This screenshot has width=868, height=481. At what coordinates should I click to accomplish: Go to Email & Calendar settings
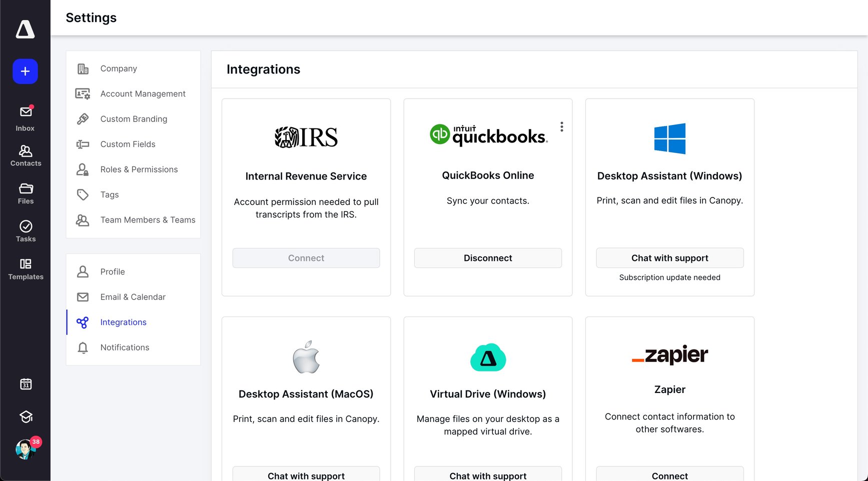(x=132, y=296)
